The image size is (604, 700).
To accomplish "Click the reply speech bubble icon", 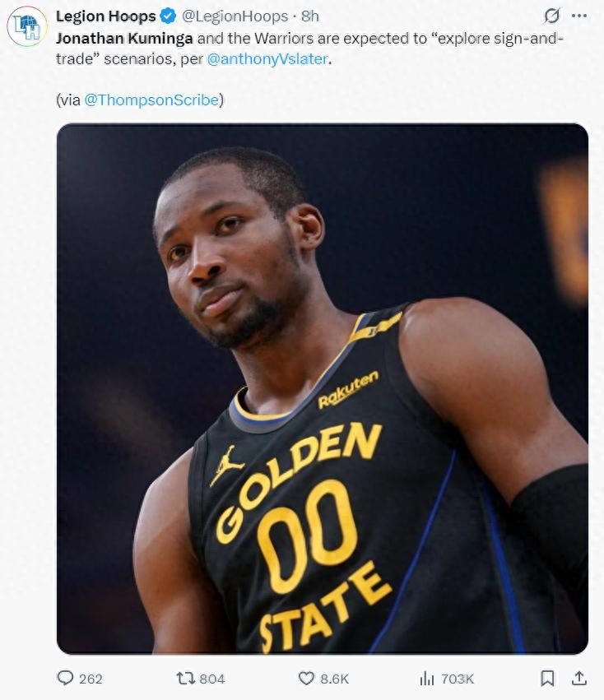I will (65, 678).
